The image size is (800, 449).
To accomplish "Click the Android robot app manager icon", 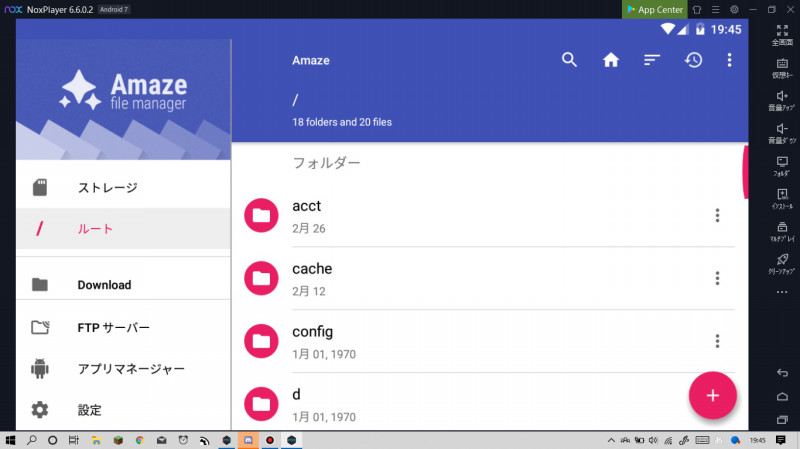I will pos(40,368).
